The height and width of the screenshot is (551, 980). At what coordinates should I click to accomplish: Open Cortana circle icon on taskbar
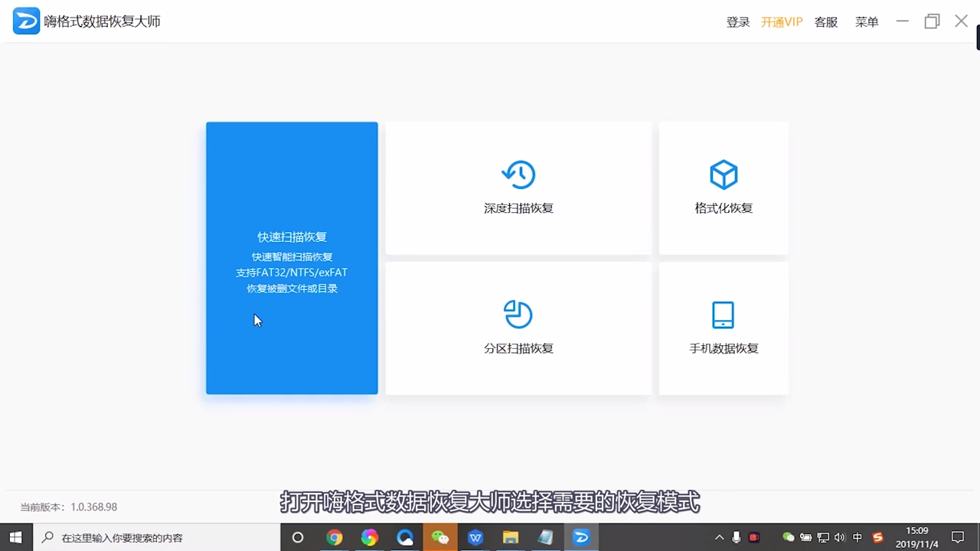[298, 537]
